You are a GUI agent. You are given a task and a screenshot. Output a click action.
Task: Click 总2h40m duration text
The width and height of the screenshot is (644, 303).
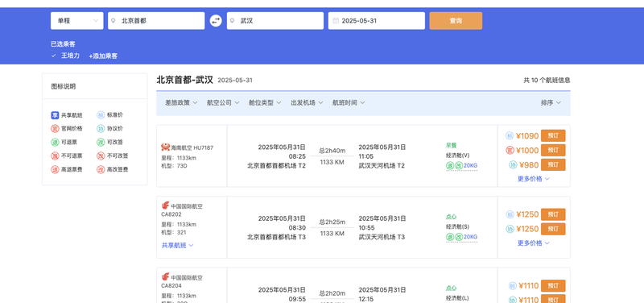[x=332, y=151]
